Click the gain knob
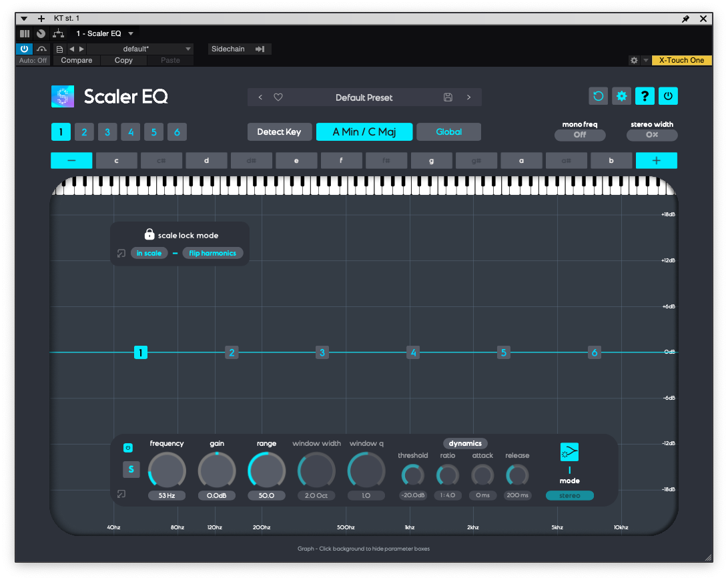 pos(217,471)
